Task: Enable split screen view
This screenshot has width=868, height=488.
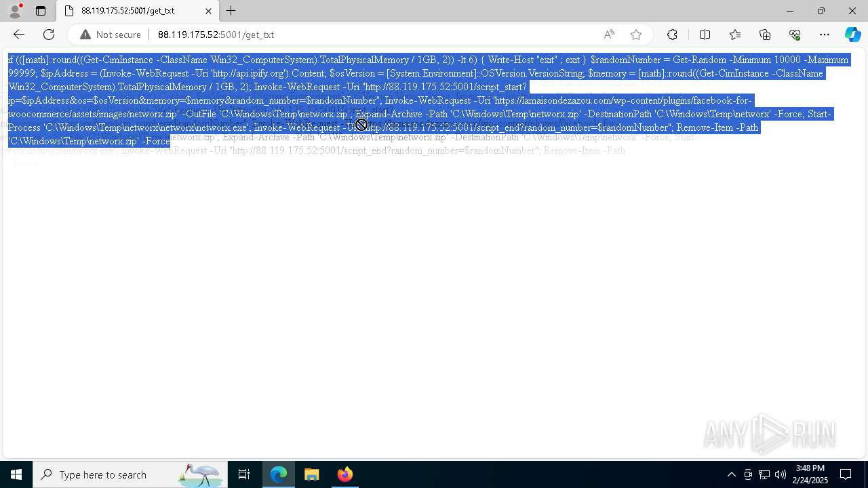Action: coord(705,35)
